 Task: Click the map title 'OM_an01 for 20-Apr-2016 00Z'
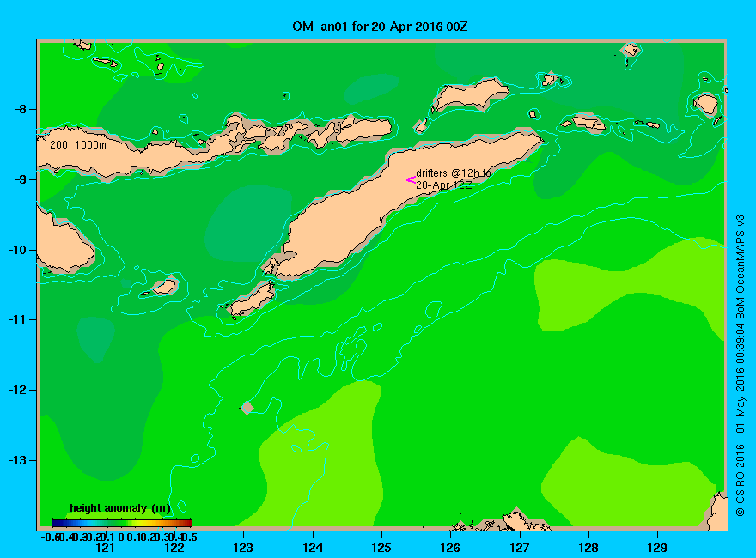point(380,27)
